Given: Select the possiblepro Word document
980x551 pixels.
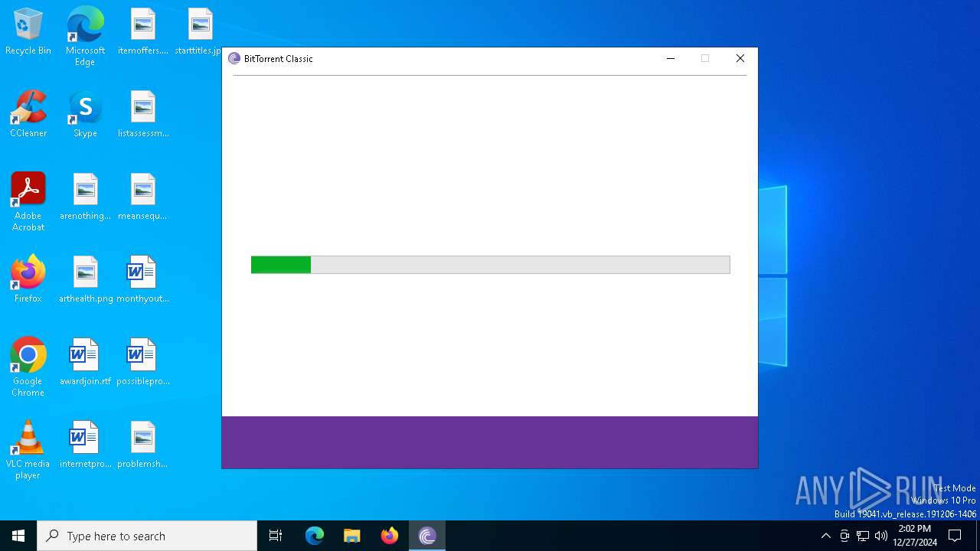Looking at the screenshot, I should click(143, 362).
